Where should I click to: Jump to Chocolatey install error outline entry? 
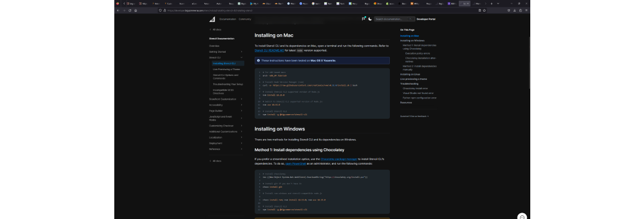pos(415,88)
